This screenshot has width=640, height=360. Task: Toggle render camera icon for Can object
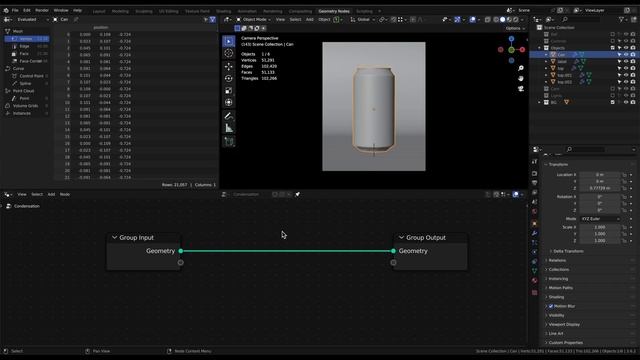point(633,55)
